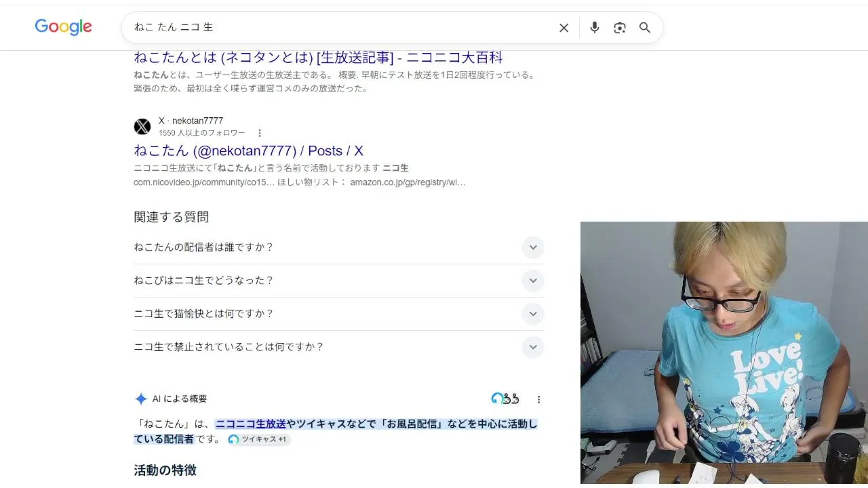868x488 pixels.
Task: Click the 1550 人以上のフォロワー text
Action: click(x=202, y=133)
